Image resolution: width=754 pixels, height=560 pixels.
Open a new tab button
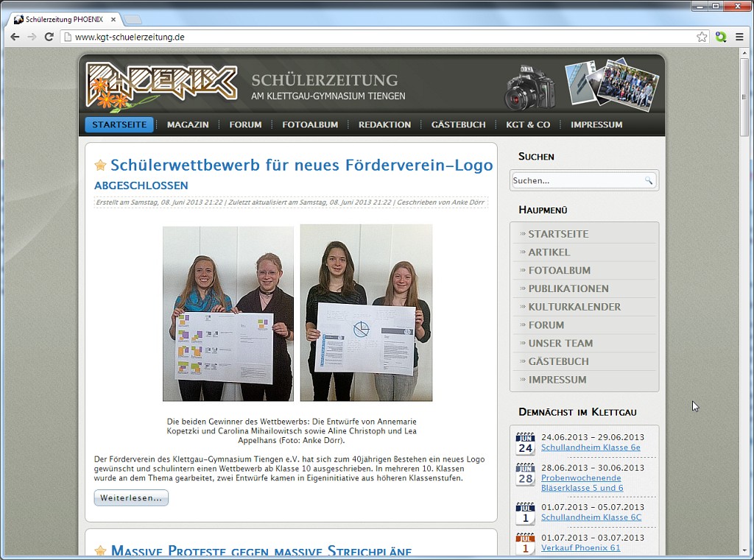click(x=133, y=20)
